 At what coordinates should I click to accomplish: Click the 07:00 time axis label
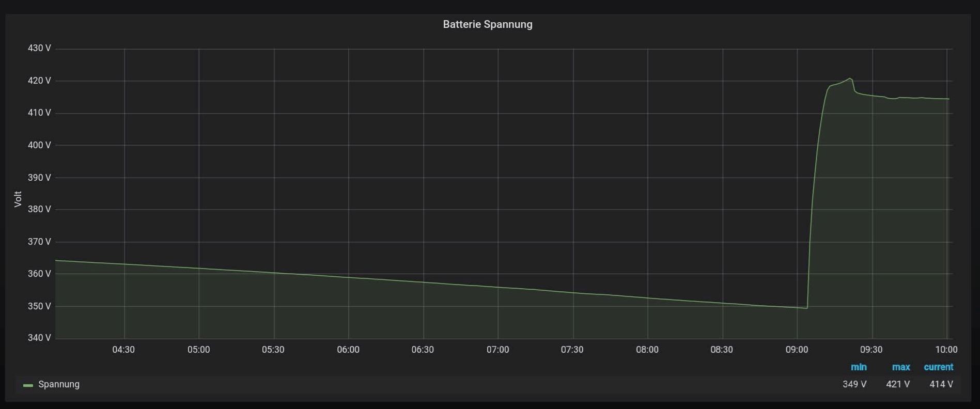(498, 350)
